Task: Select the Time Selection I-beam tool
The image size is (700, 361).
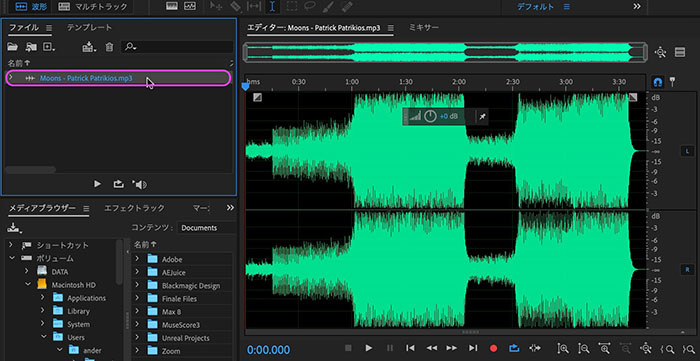Action: click(x=272, y=7)
